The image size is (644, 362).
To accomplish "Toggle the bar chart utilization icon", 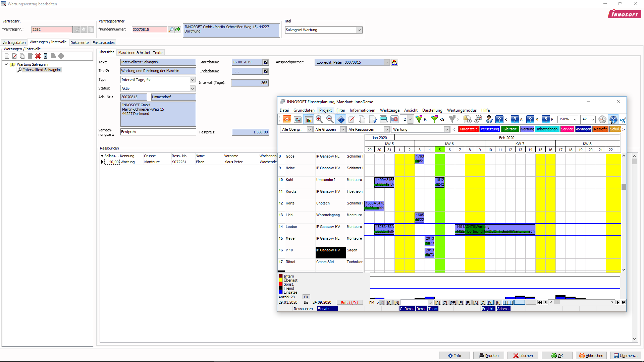I will point(309,119).
